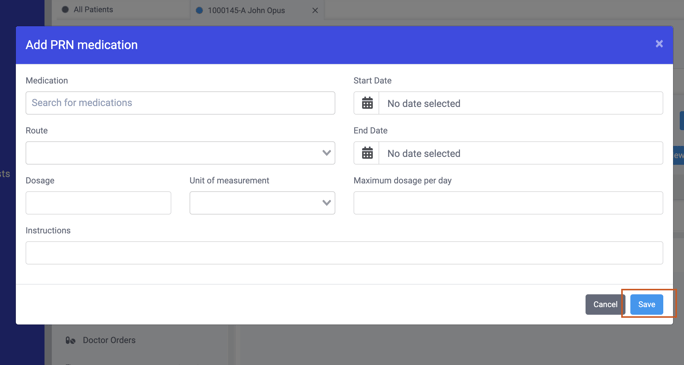Close the Add PRN medication dialog
The width and height of the screenshot is (684, 365).
click(659, 44)
